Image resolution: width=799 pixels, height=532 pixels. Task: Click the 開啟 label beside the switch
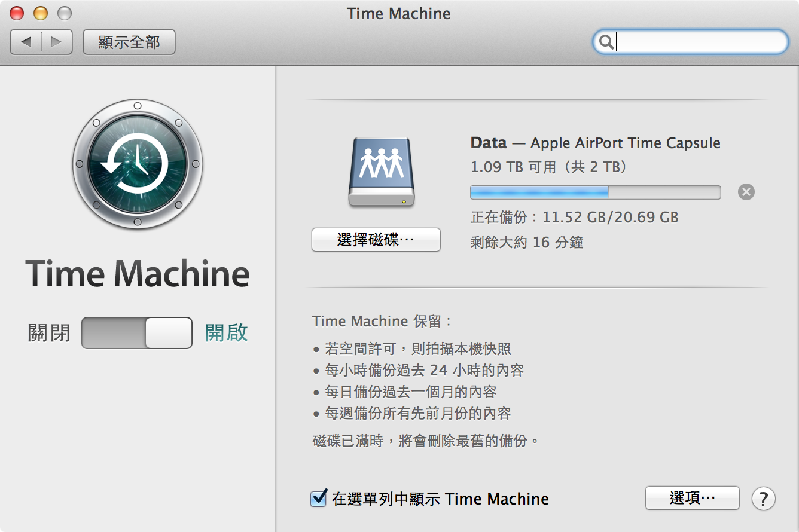click(227, 333)
